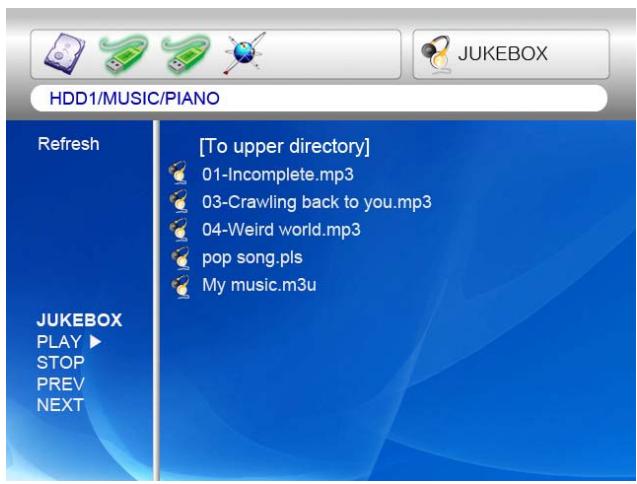This screenshot has height=484, width=637.
Task: Click the HDD1/MUSIC/PIANO path bar
Action: point(320,99)
